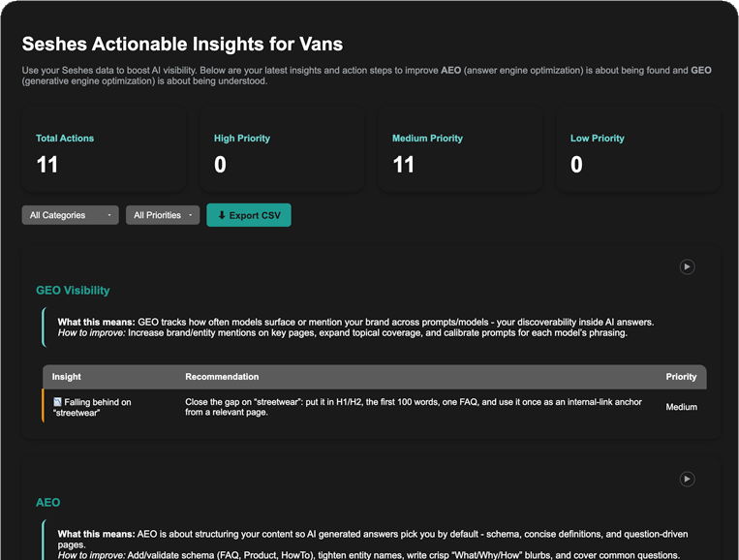Click the "Seshes Actionable Insights for Vans" title
Image resolution: width=739 pixels, height=560 pixels.
tap(182, 45)
